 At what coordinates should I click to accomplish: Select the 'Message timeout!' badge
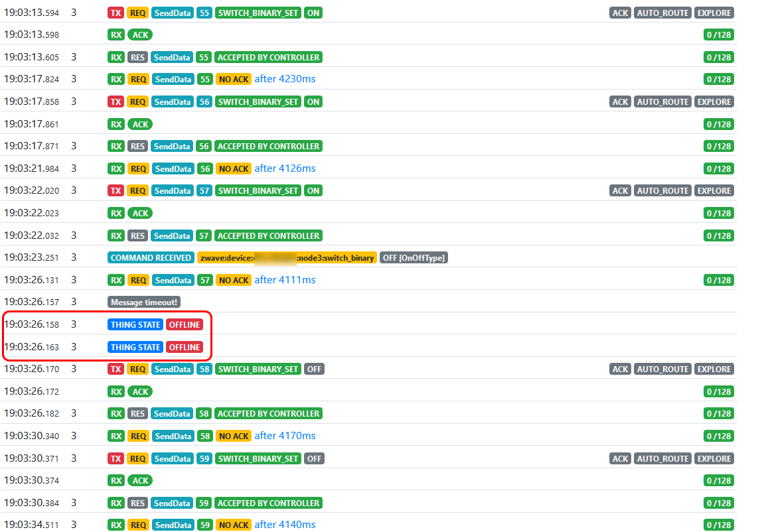click(144, 302)
